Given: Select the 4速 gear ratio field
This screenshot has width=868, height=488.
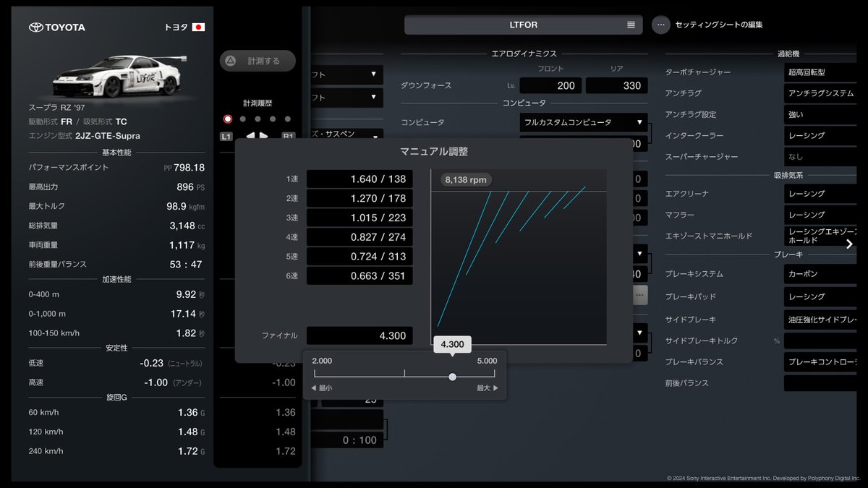Looking at the screenshot, I should coord(359,236).
